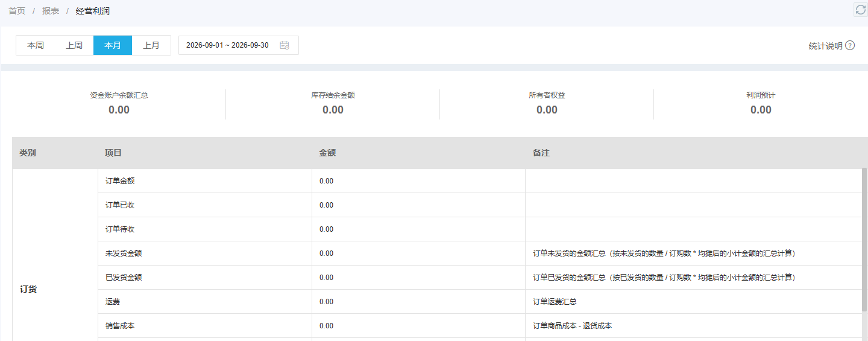868x341 pixels.
Task: Click the 订单运费汇总 remark
Action: (555, 302)
